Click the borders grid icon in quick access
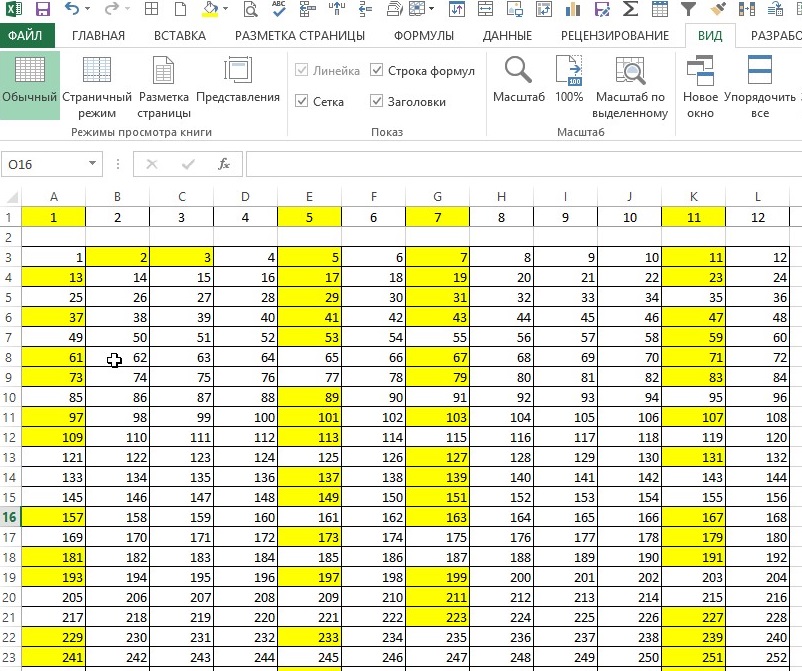The height and width of the screenshot is (671, 802). (151, 9)
